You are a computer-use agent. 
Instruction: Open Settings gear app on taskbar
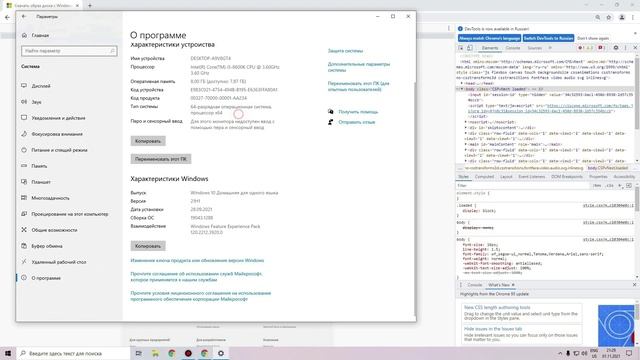tap(221, 353)
